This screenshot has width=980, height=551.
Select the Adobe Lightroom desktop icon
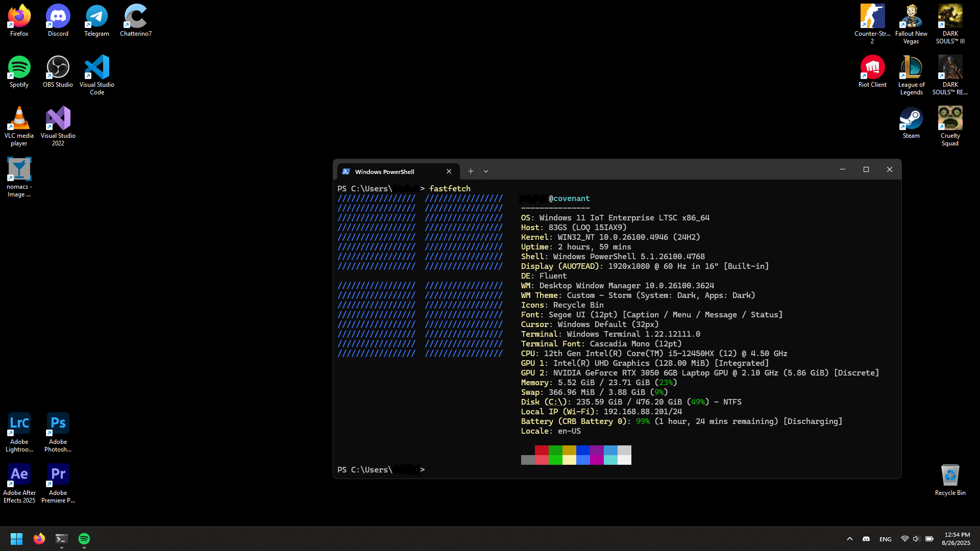click(19, 432)
